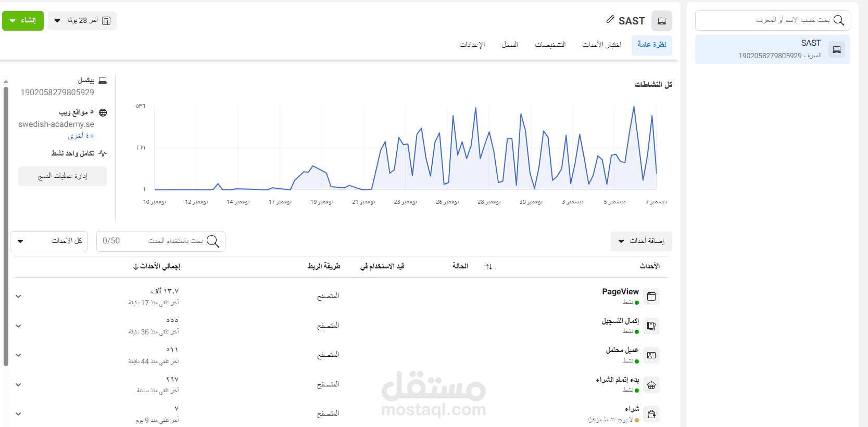Open the Overview tab
Viewport: 868px width, 427px height.
coord(652,45)
